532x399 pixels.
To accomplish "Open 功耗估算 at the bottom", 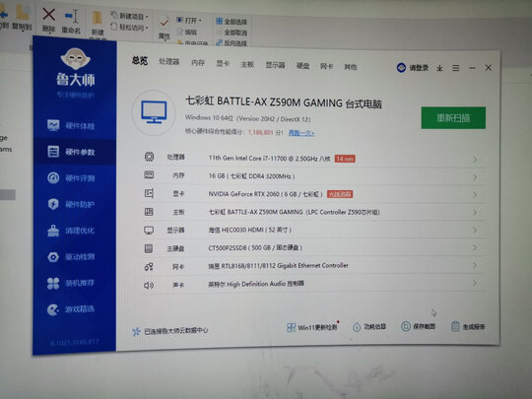I will click(369, 327).
